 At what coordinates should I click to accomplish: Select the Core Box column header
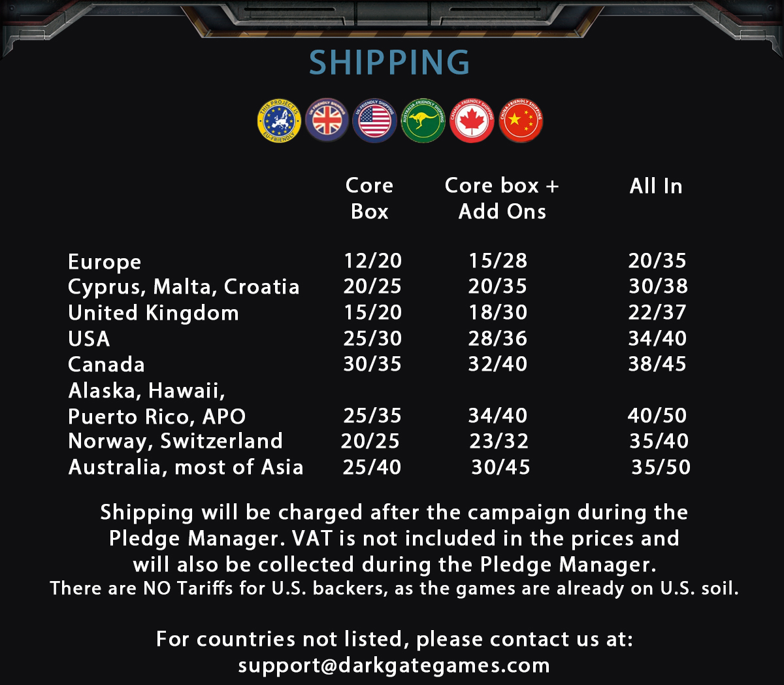coord(370,198)
